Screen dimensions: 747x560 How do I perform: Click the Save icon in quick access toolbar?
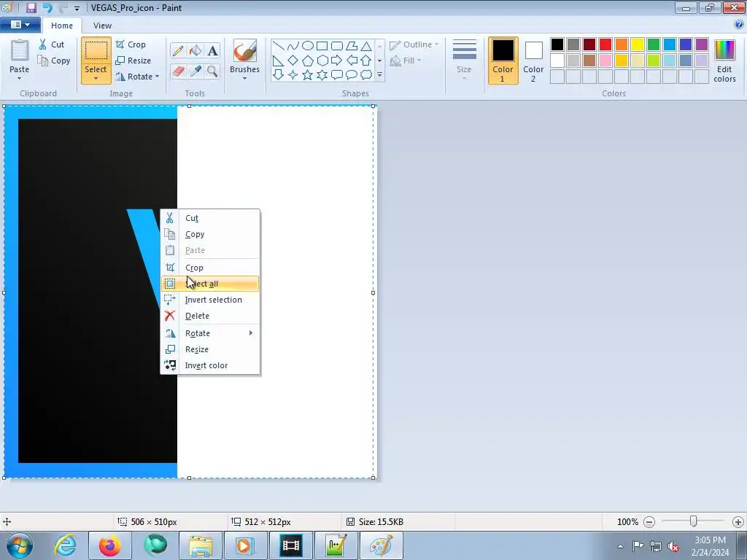(x=31, y=7)
